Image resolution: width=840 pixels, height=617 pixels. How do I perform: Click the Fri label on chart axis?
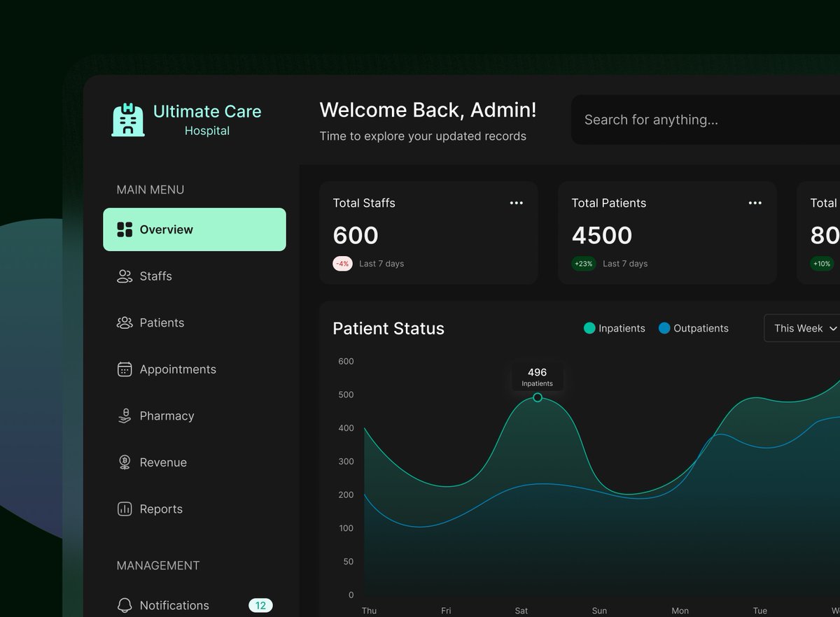(446, 611)
